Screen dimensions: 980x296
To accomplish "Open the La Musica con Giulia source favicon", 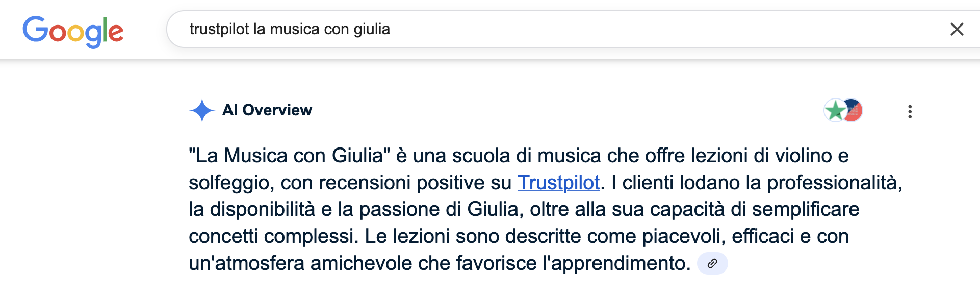I will coord(854,110).
